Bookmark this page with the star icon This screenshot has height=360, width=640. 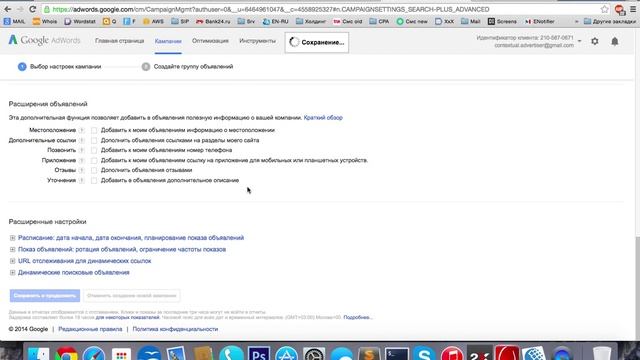604,9
